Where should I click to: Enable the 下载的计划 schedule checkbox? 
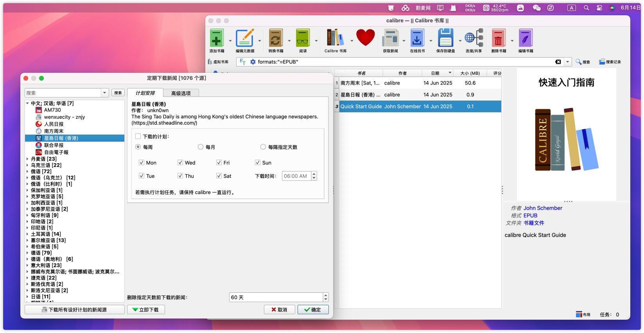[138, 137]
